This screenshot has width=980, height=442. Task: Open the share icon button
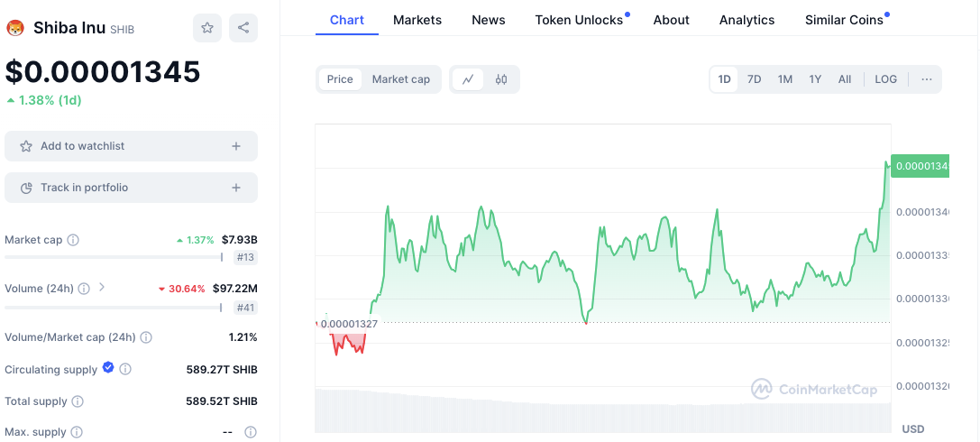(243, 27)
